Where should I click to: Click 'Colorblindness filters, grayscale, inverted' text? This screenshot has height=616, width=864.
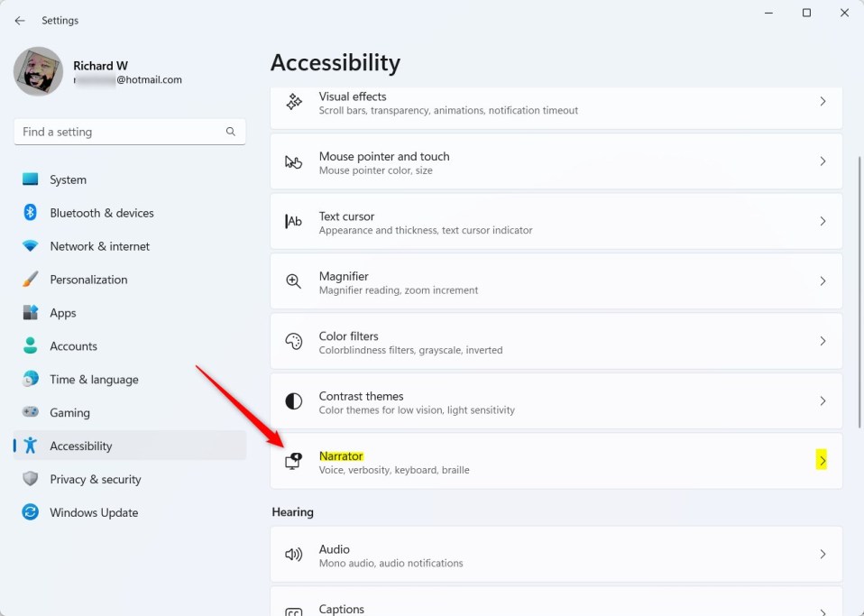(411, 350)
